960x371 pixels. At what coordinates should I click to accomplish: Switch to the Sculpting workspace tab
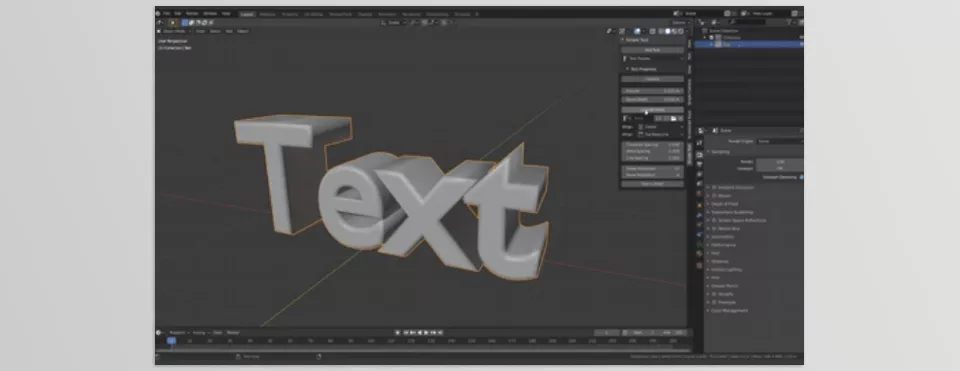[x=290, y=13]
